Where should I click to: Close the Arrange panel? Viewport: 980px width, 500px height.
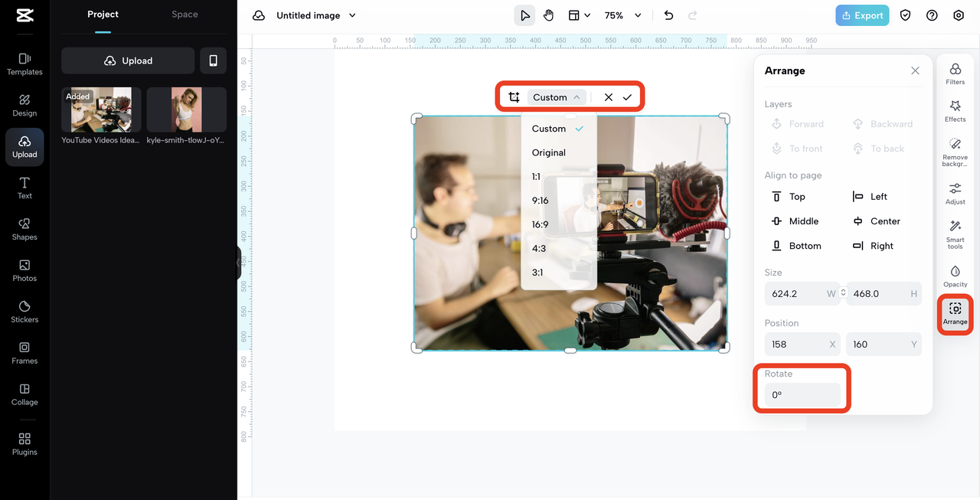915,70
